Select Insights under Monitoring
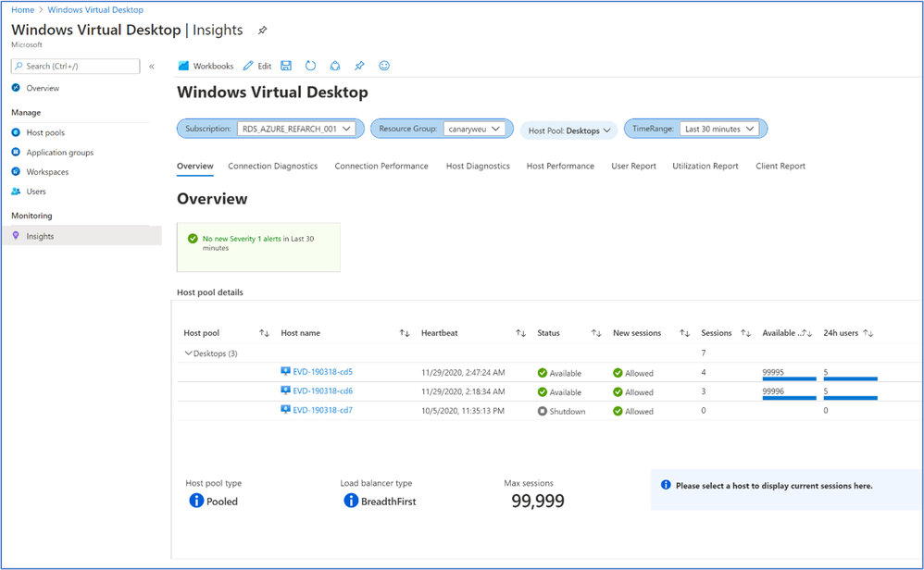Viewport: 924px width, 570px height. pos(81,236)
